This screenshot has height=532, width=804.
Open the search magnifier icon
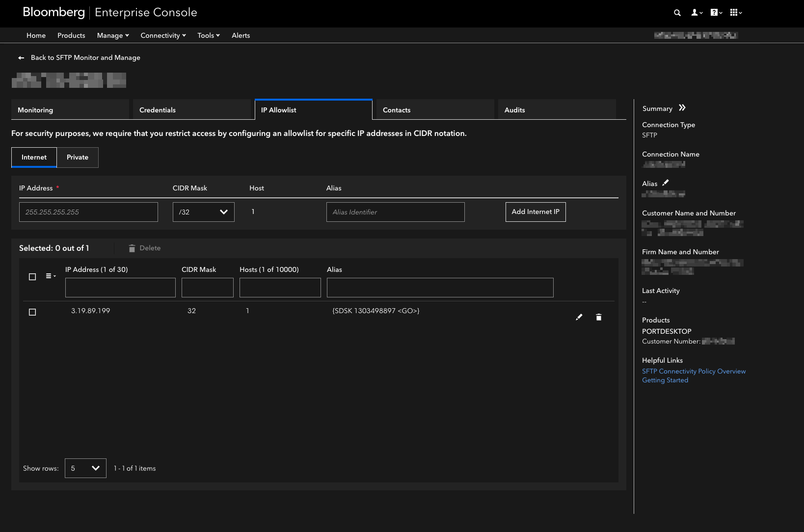click(x=677, y=13)
